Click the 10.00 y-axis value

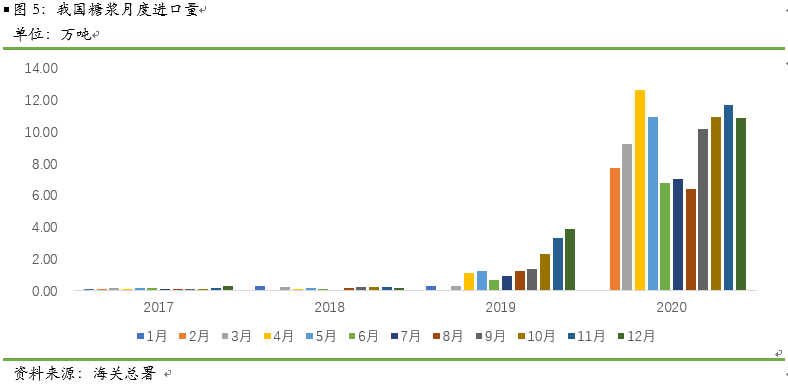tap(41, 132)
